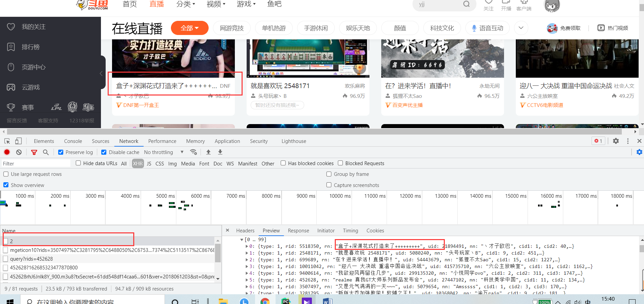Switch to the Sources tab
The width and height of the screenshot is (644, 304).
click(101, 141)
